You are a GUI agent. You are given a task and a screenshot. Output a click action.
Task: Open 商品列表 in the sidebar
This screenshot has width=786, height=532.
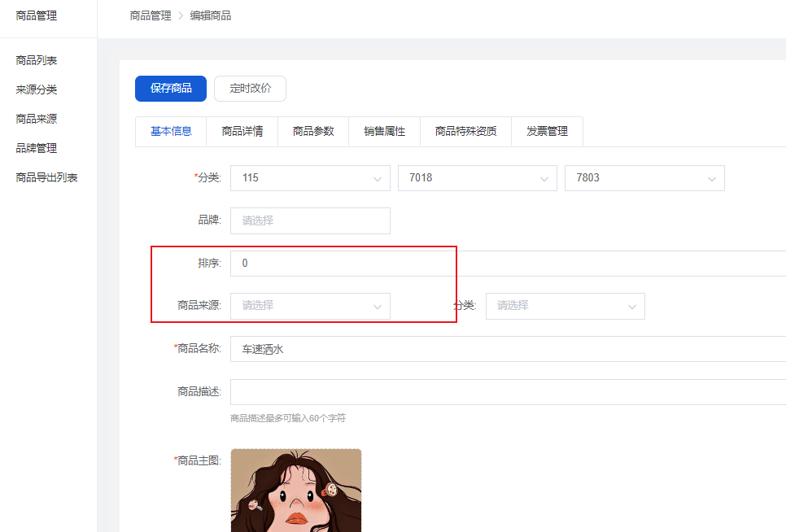(37, 60)
